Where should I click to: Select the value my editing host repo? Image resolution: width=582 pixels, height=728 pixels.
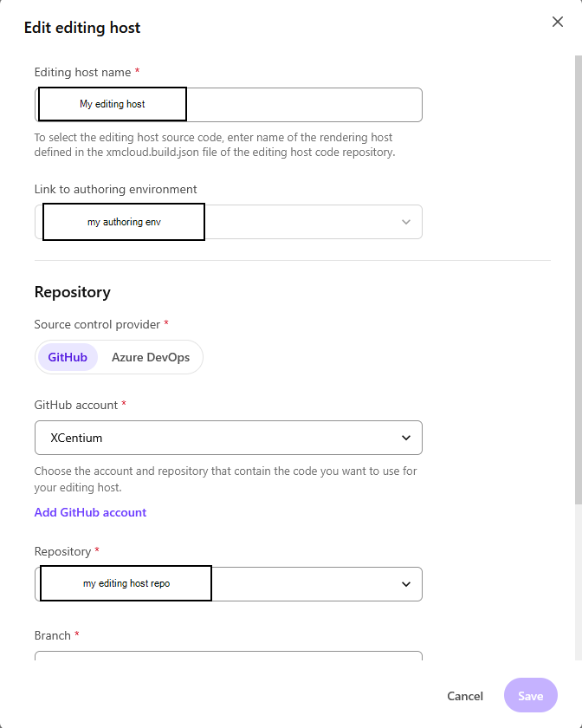[125, 582]
